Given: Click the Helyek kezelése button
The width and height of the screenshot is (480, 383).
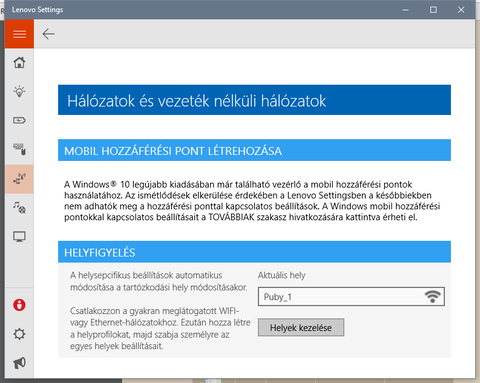Looking at the screenshot, I should (301, 328).
